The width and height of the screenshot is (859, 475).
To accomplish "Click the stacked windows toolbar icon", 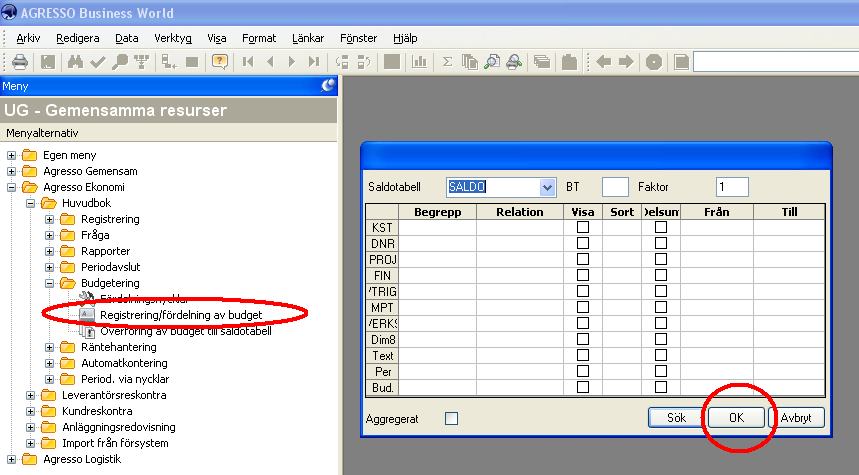I will tap(542, 62).
